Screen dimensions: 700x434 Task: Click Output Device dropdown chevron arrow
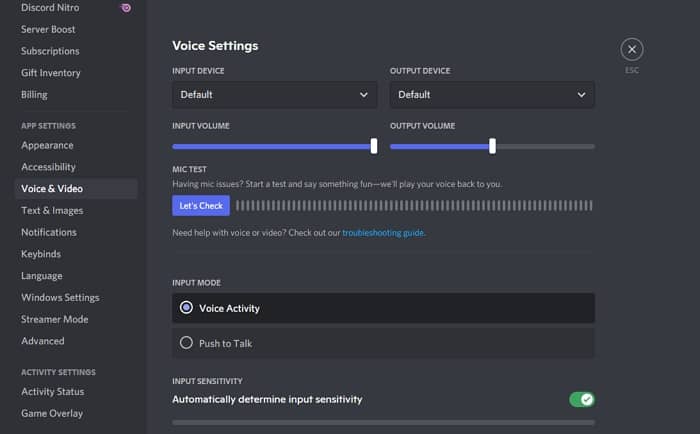click(x=581, y=95)
